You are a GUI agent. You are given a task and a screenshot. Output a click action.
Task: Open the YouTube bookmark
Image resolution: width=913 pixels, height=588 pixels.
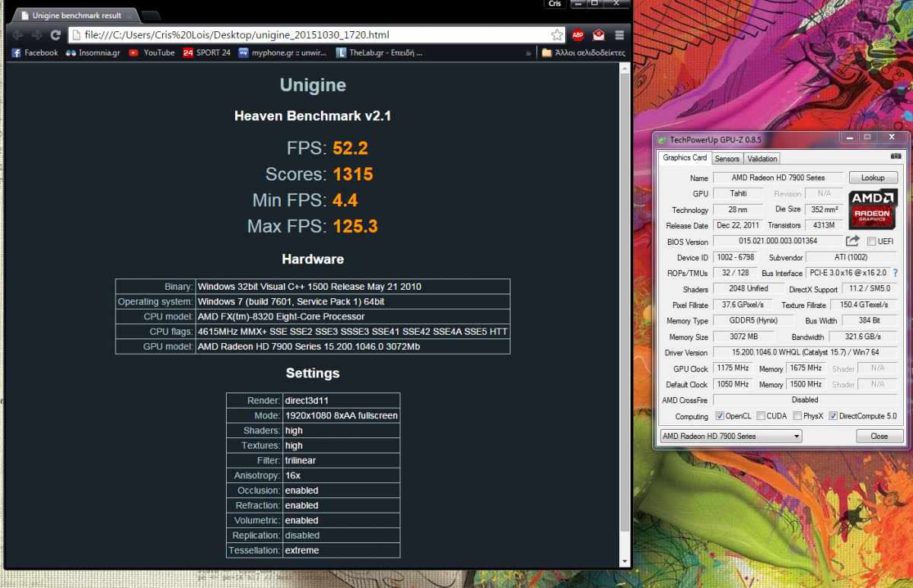152,53
